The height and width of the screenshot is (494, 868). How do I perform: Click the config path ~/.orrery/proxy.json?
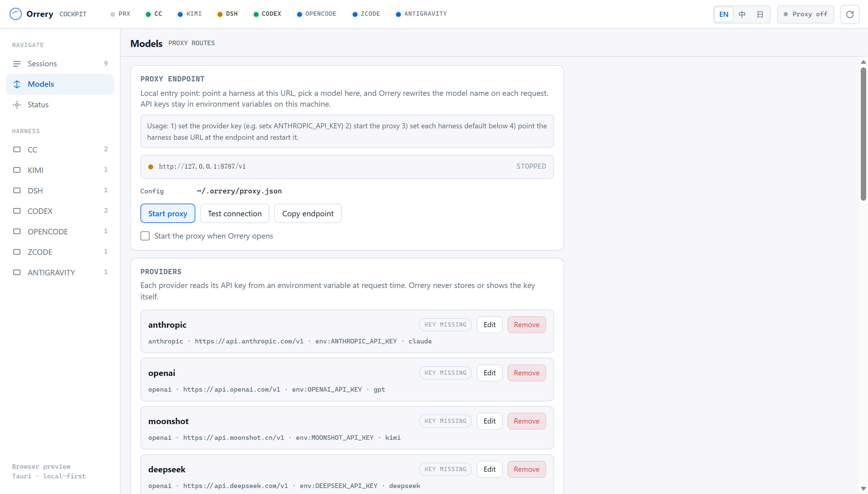(239, 191)
